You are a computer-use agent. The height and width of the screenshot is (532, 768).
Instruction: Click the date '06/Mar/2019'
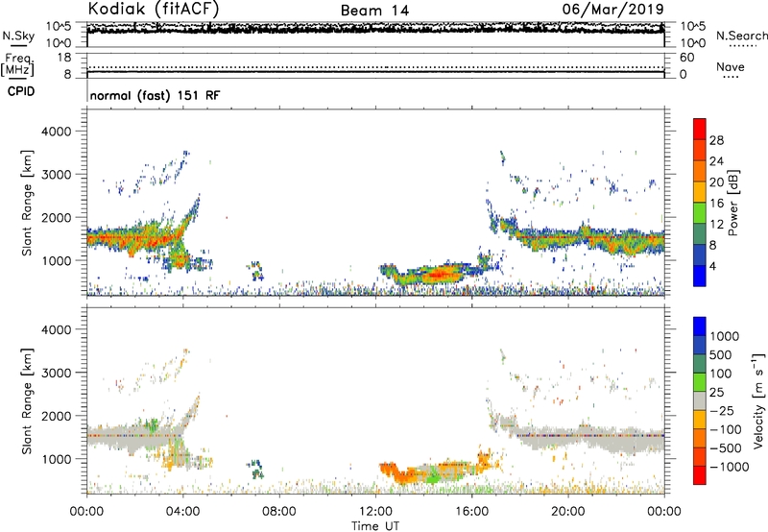point(612,9)
